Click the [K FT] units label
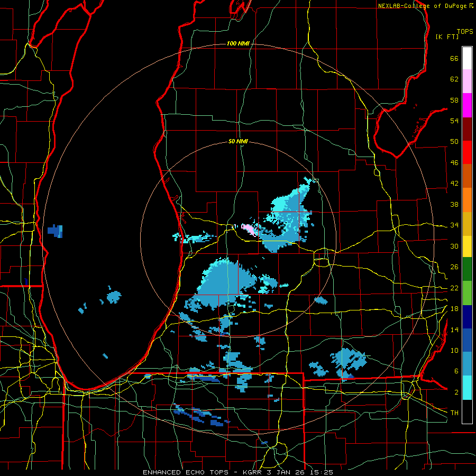Screen dimensions: 476x476 (x=447, y=36)
